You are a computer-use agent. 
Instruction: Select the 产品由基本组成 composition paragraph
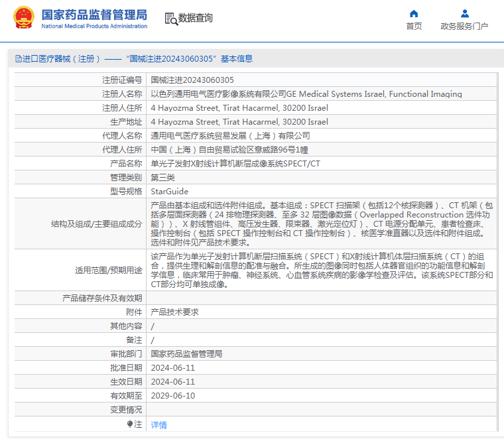tap(322, 223)
